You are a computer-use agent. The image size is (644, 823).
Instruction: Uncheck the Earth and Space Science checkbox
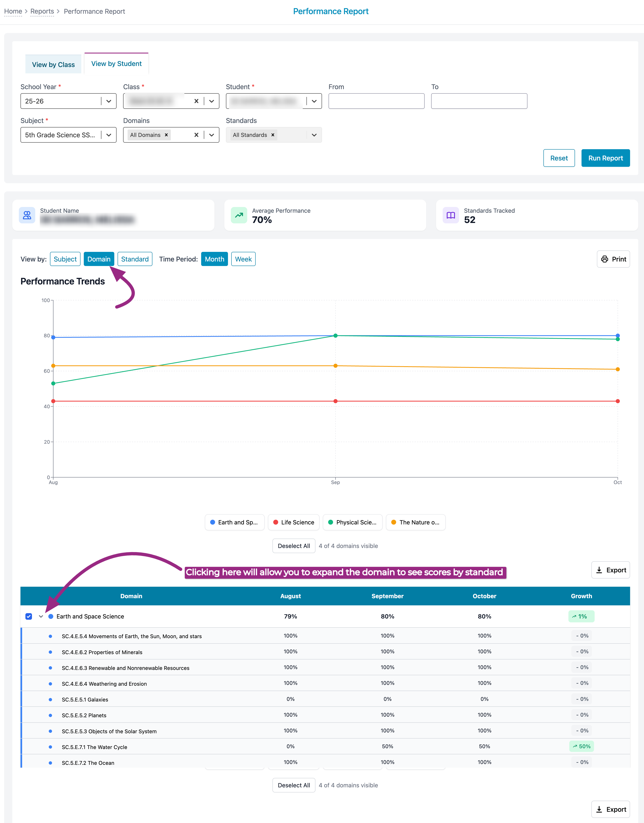tap(29, 616)
